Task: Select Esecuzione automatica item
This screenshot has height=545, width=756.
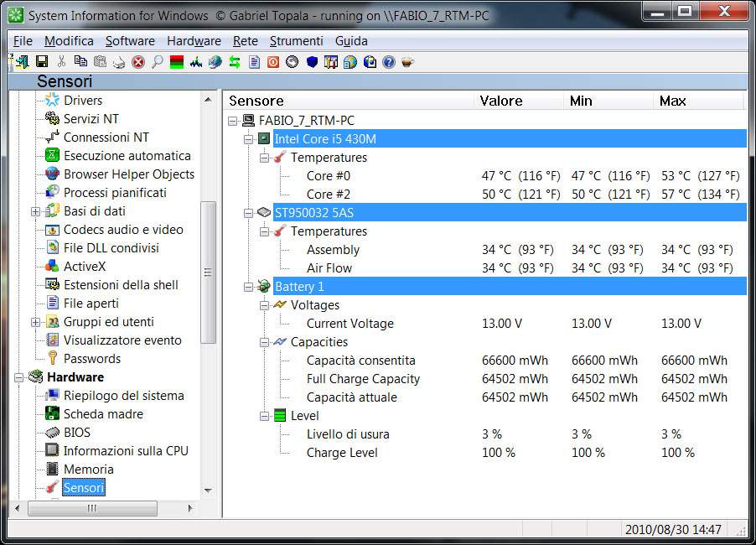Action: (x=127, y=156)
